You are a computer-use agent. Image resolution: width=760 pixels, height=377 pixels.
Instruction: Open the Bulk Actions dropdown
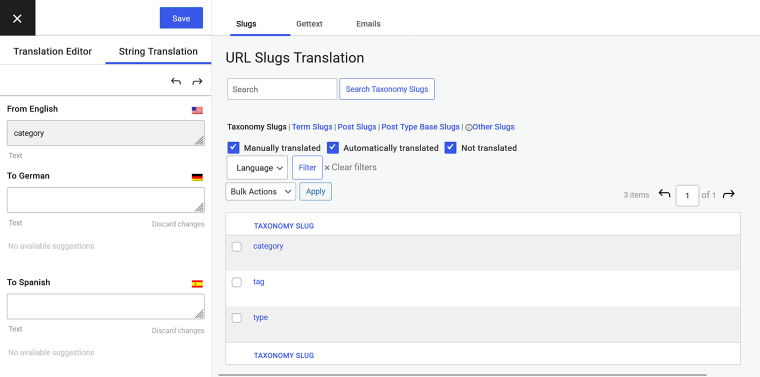point(260,191)
